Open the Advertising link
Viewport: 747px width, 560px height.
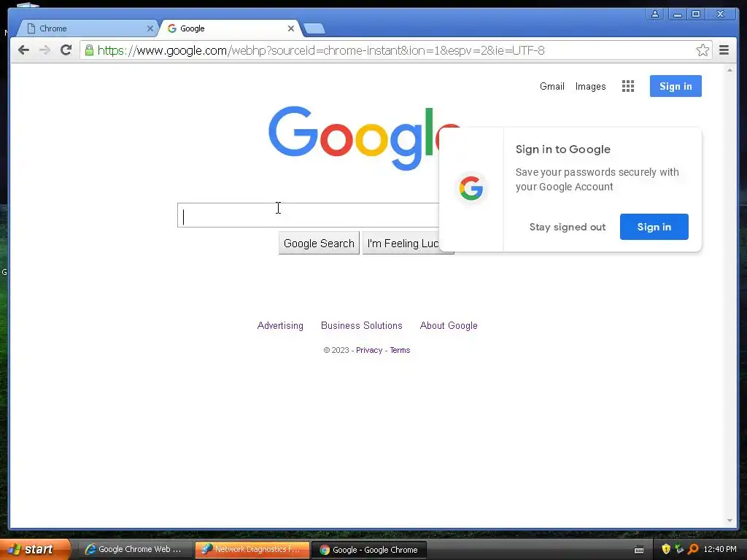(280, 326)
